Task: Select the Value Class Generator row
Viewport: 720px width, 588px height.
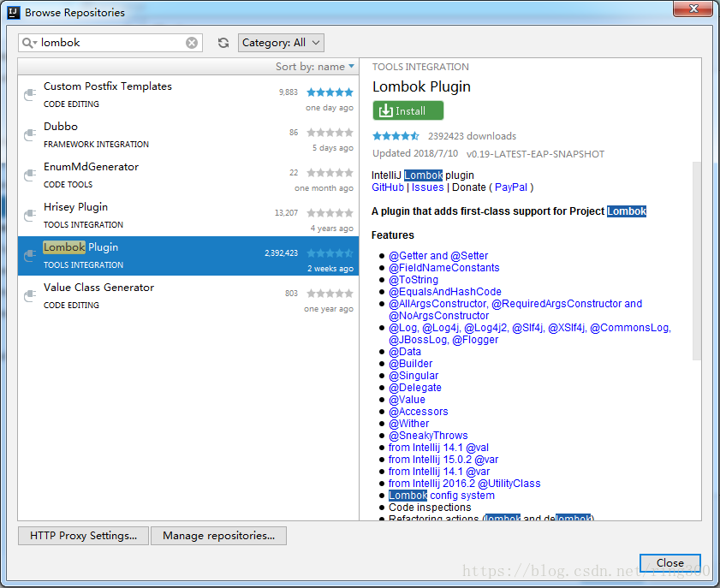Action: pyautogui.click(x=188, y=296)
